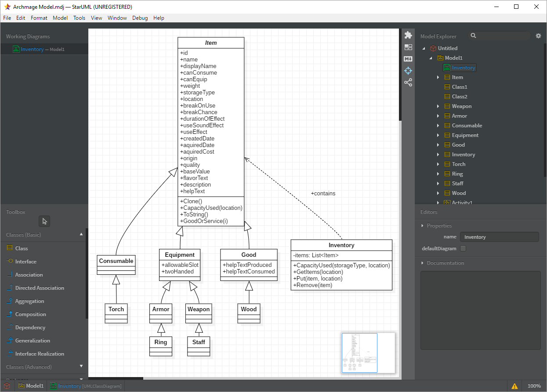547x392 pixels.
Task: Open the Model menu
Action: [x=60, y=18]
